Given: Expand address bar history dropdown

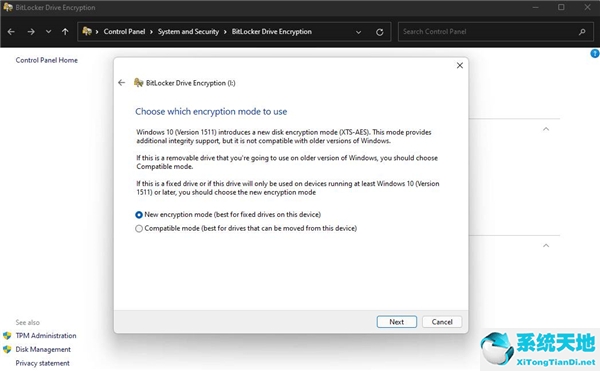Looking at the screenshot, I should pyautogui.click(x=359, y=32).
